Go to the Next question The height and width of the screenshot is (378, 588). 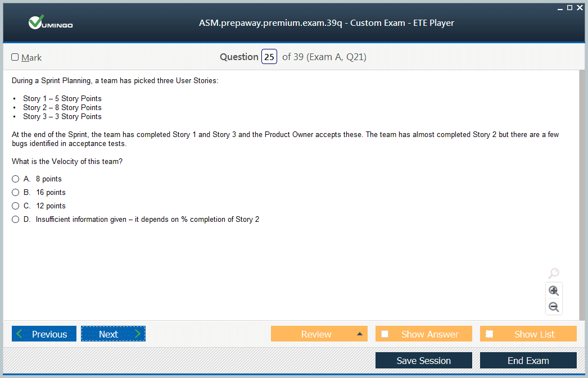[113, 334]
